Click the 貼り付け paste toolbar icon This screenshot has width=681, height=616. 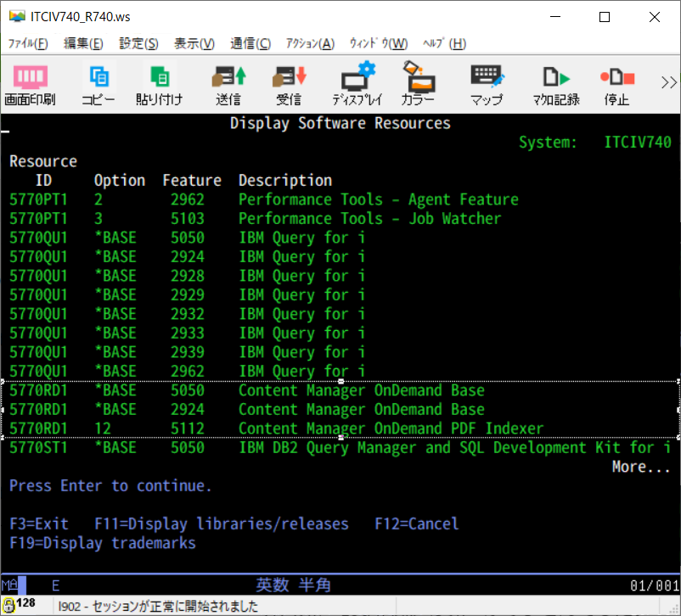tap(159, 85)
